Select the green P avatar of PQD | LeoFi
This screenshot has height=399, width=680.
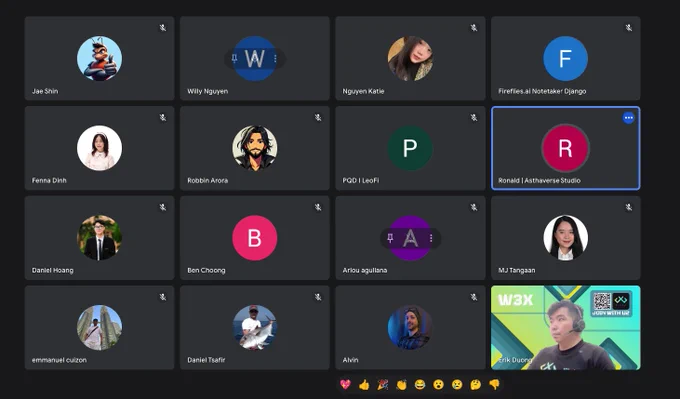tap(410, 148)
